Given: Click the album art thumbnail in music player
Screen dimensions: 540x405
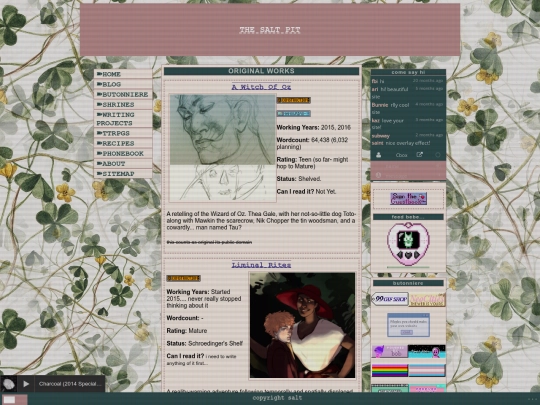Looking at the screenshot, I should pyautogui.click(x=9, y=384).
